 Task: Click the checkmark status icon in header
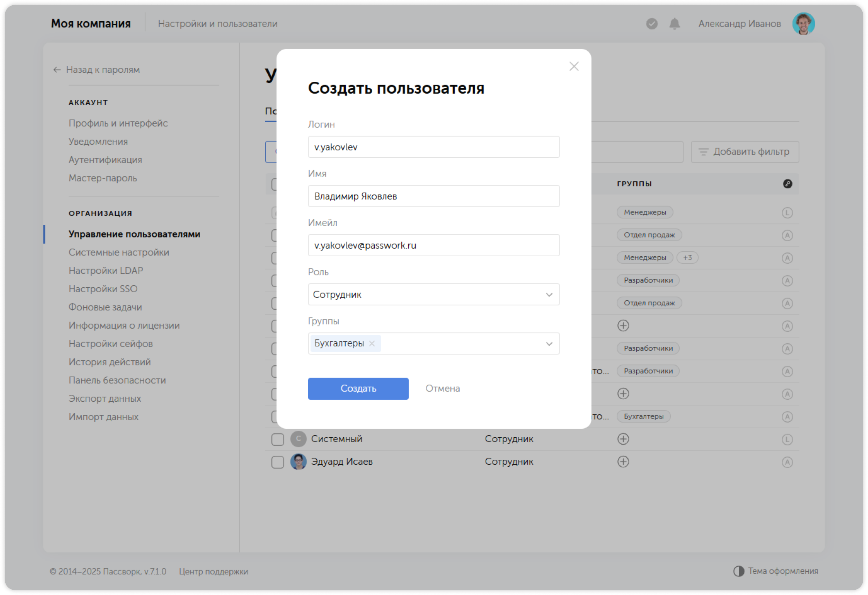[651, 24]
